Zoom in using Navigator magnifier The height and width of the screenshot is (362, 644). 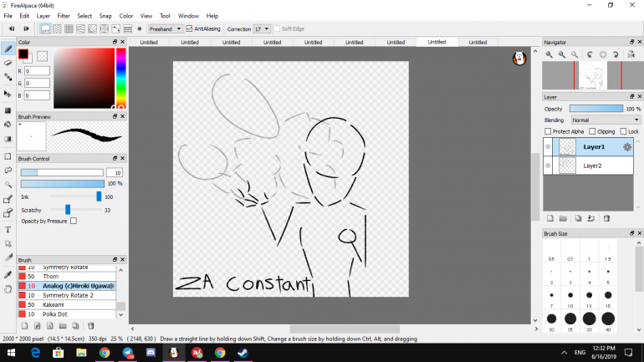click(x=549, y=54)
